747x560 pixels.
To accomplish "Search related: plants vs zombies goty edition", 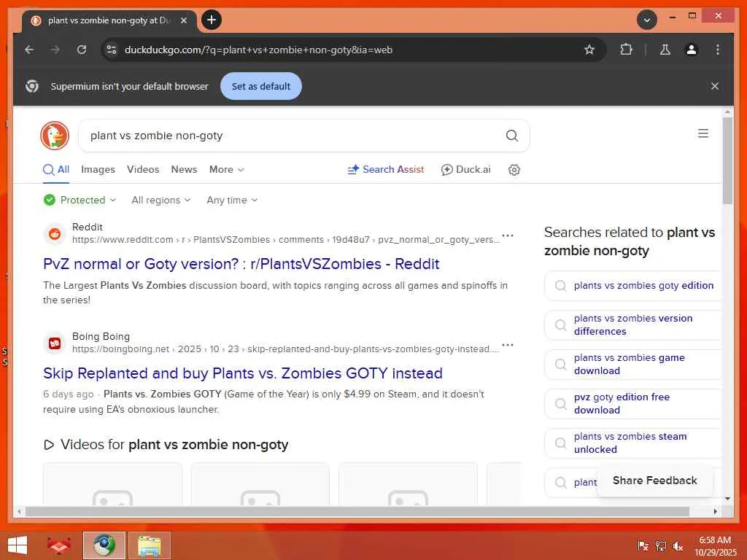I will click(632, 286).
